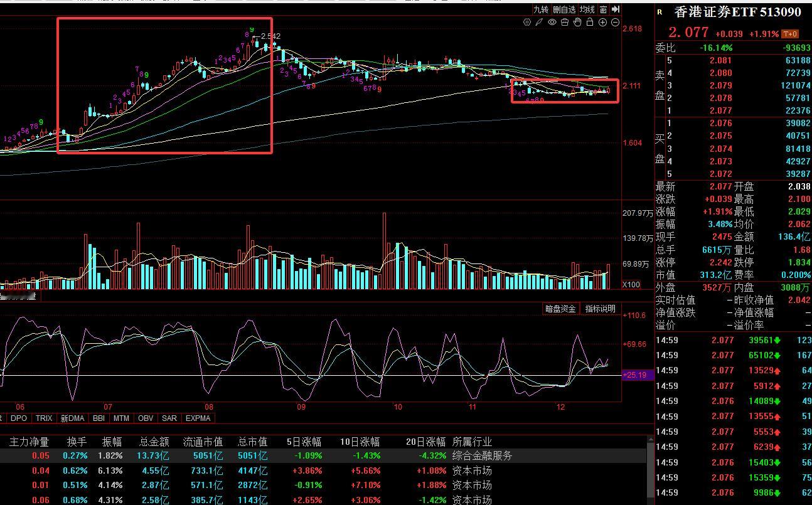Click the 委比 label in order book

(x=666, y=48)
